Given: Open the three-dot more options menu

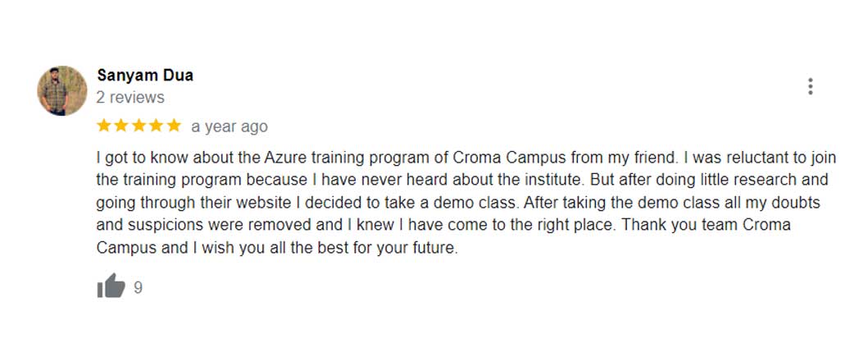Looking at the screenshot, I should tap(810, 87).
